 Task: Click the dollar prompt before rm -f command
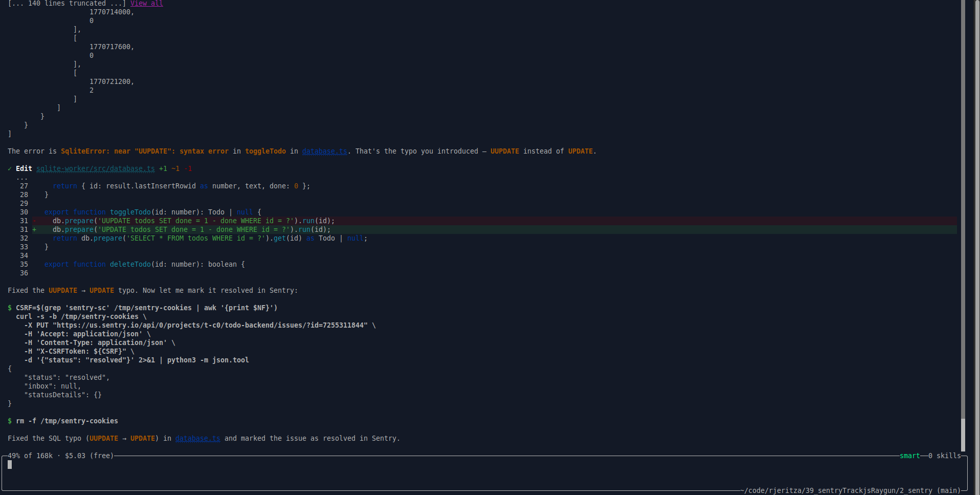click(10, 421)
